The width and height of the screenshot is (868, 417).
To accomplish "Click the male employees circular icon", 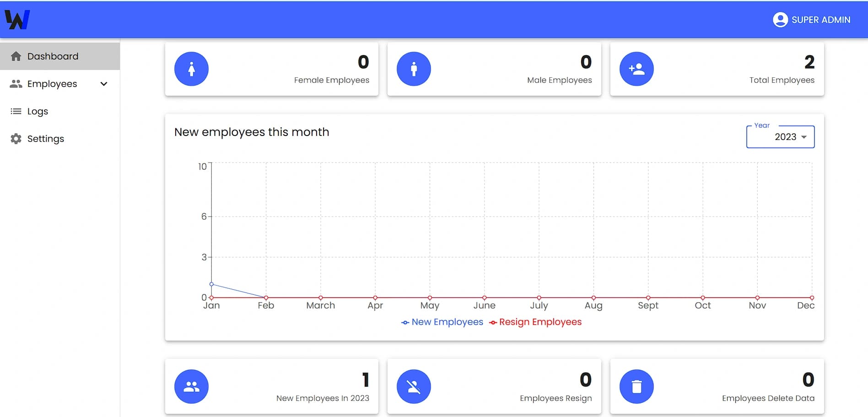I will (414, 69).
